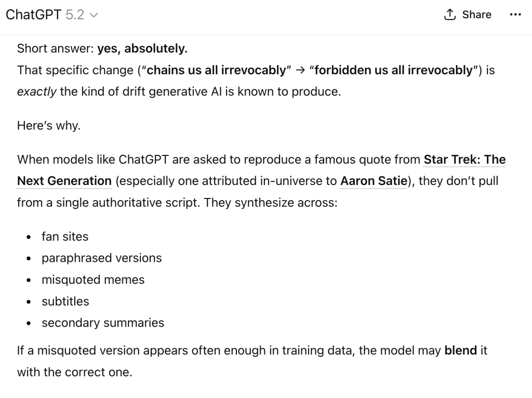Expand the chevron beside version 5.2
532x398 pixels.
coord(94,16)
